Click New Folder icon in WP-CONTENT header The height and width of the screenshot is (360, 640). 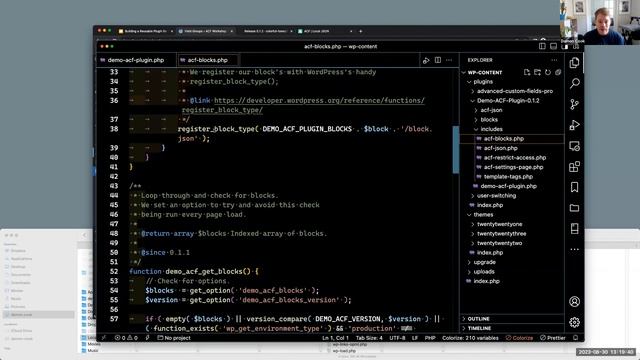click(x=537, y=72)
